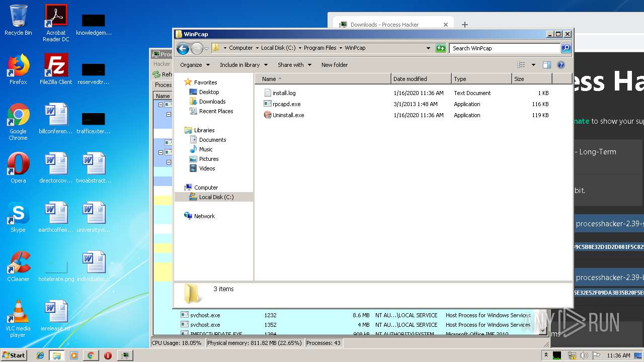This screenshot has width=644, height=362.
Task: Select the Google Chrome desktop icon
Action: click(x=18, y=122)
